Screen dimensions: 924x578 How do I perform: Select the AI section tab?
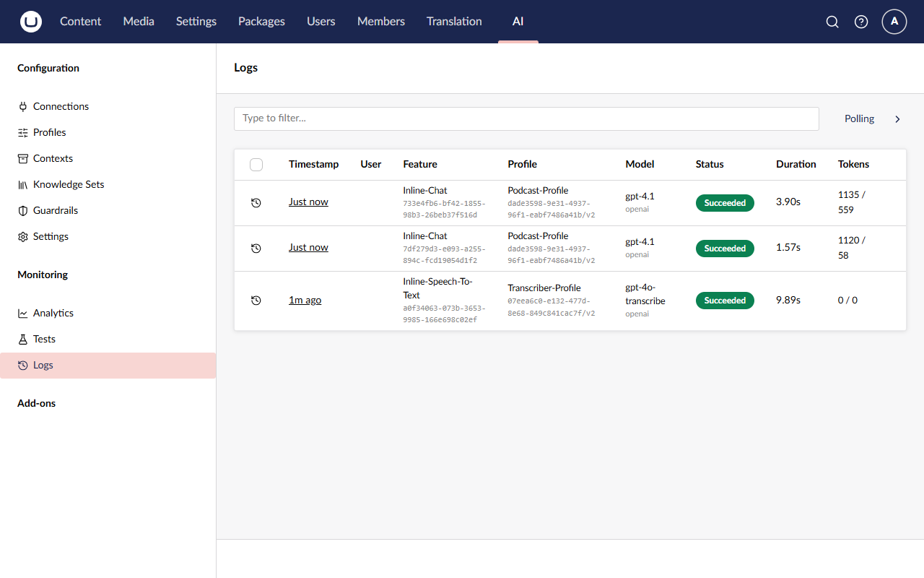(x=518, y=22)
